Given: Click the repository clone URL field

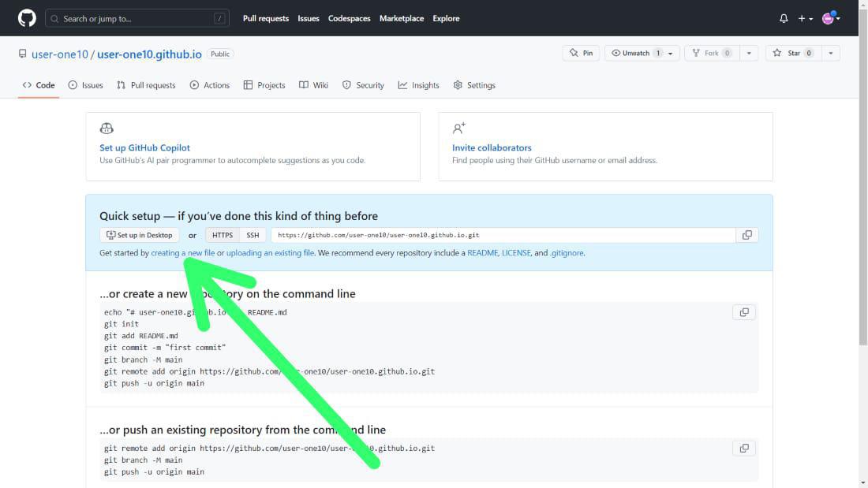Looking at the screenshot, I should coord(503,235).
